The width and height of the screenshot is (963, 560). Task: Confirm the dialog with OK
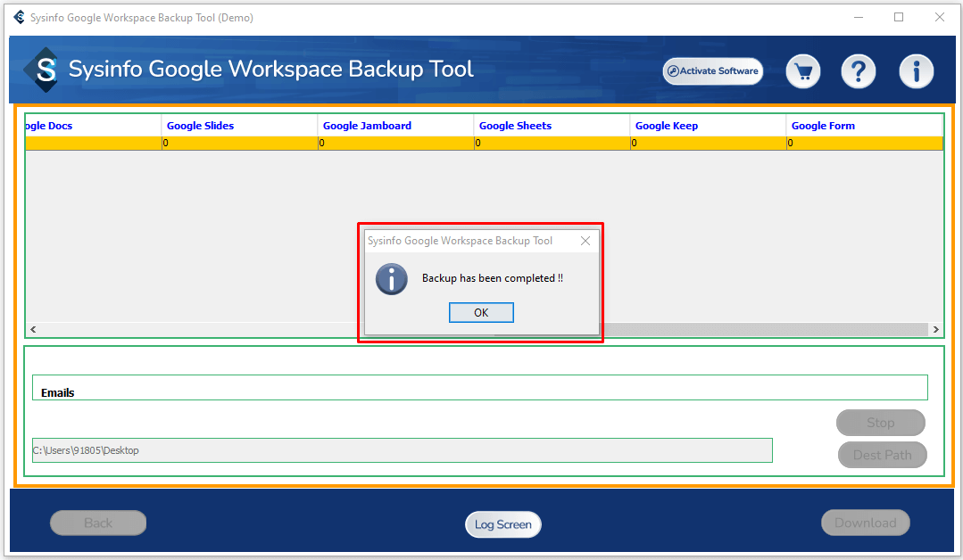[481, 312]
